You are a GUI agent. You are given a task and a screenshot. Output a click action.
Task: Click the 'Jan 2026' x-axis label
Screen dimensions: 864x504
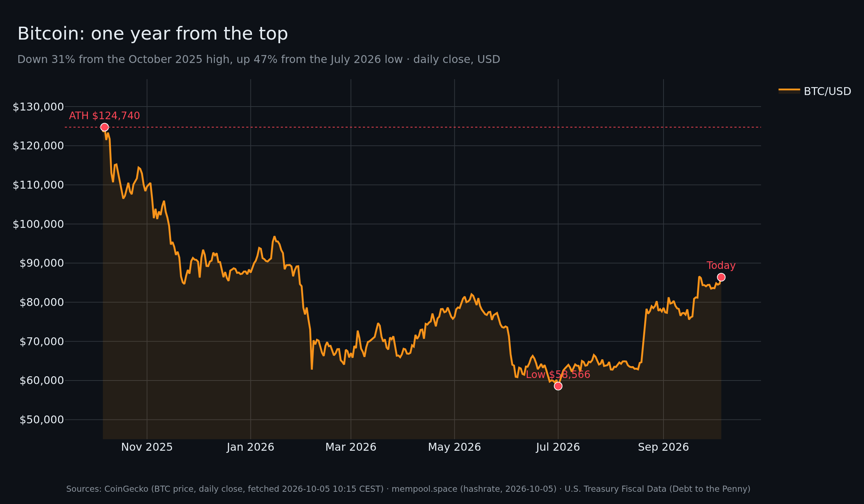tap(251, 447)
